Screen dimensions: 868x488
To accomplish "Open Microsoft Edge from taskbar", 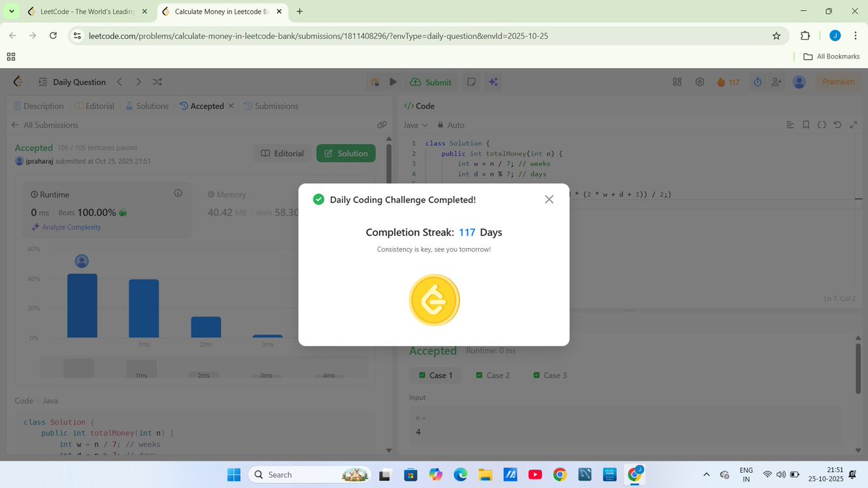I will tap(460, 474).
